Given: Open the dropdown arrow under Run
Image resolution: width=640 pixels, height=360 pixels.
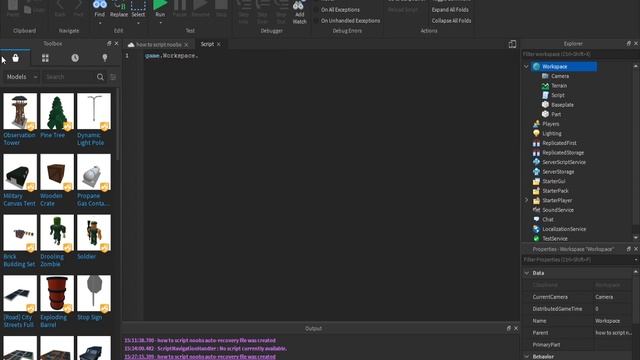Looking at the screenshot, I should click(x=160, y=23).
